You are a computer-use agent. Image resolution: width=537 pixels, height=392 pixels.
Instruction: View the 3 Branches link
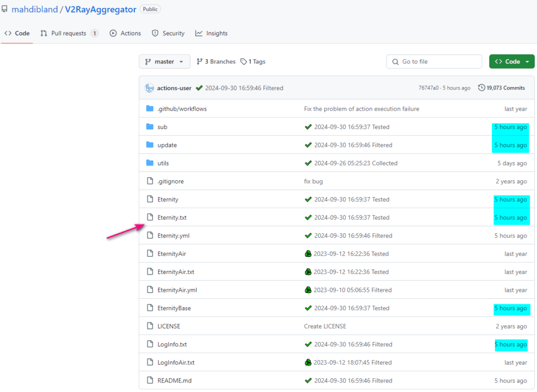(216, 62)
